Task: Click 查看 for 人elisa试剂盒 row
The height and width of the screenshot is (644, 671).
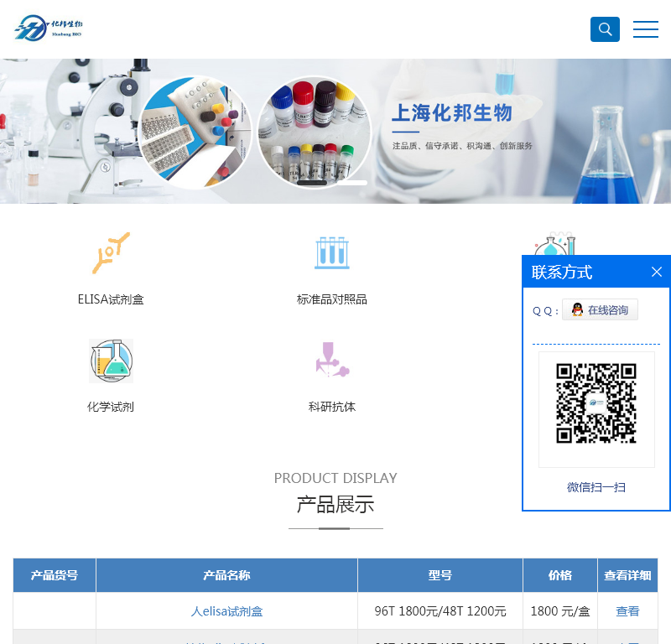Action: [x=627, y=611]
